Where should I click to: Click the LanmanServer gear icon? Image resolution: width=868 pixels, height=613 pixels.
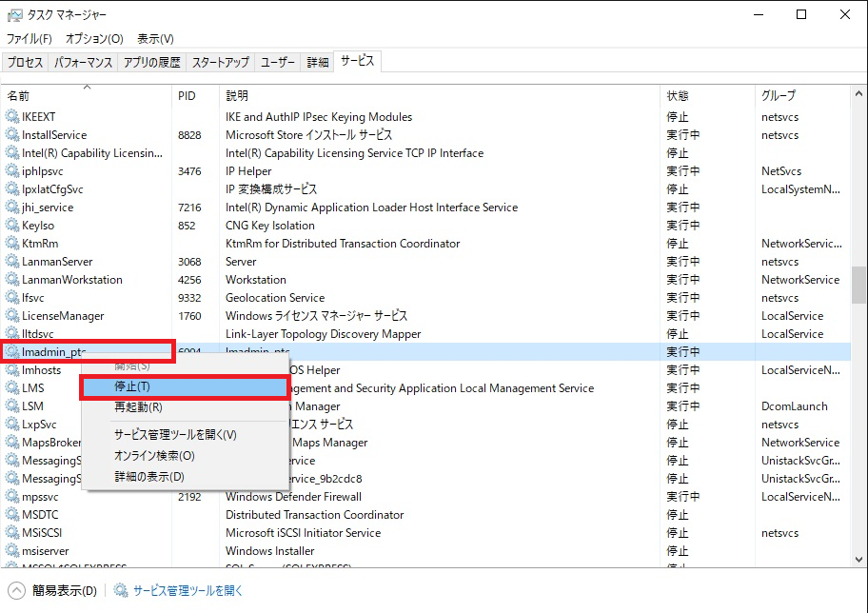click(12, 262)
